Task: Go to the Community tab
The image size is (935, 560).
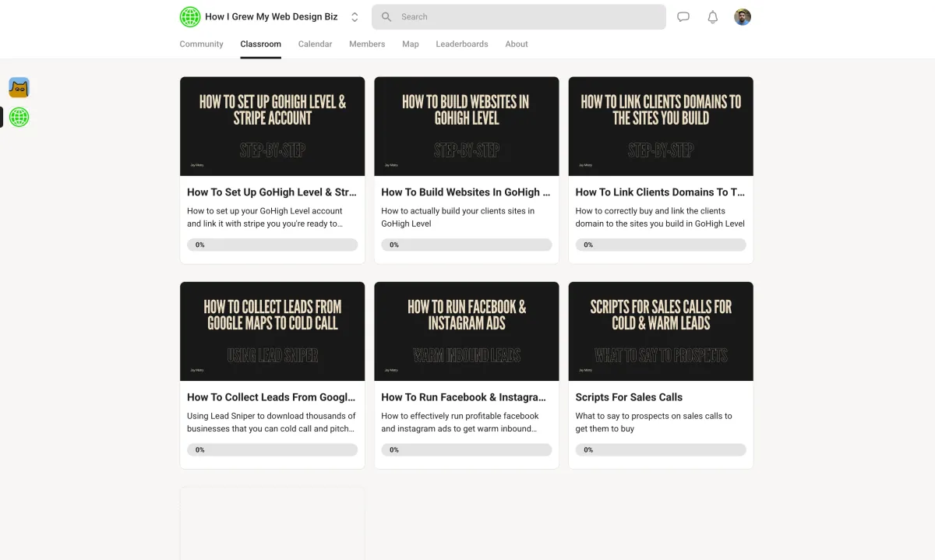Action: [x=201, y=44]
